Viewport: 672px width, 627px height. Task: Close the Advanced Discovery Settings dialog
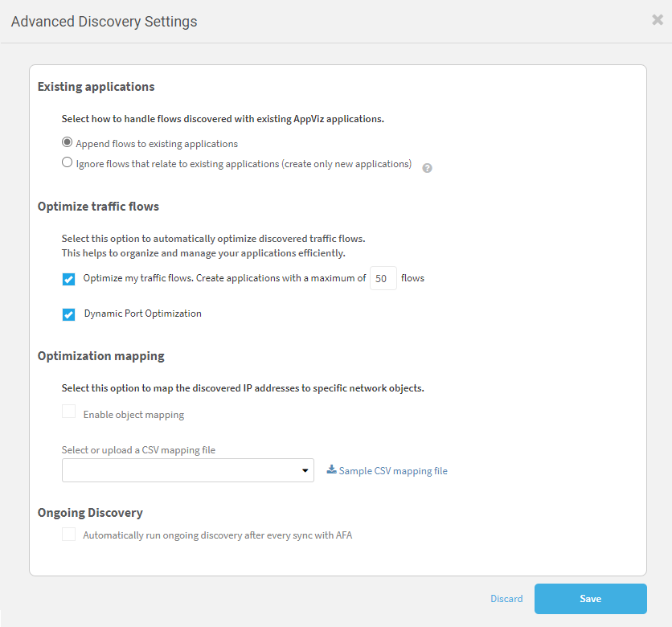[657, 20]
